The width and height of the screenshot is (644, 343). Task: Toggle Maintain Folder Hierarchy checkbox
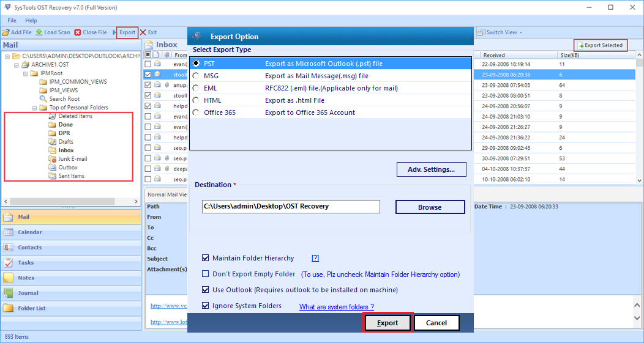(205, 258)
